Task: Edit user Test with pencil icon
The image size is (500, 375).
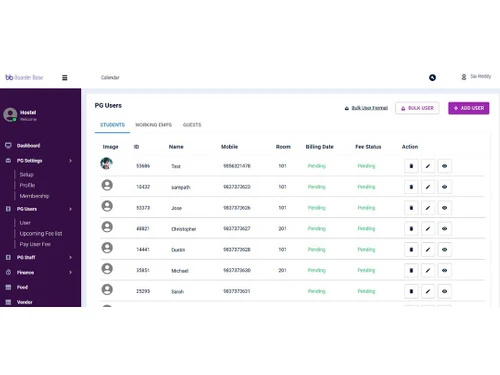Action: 428,166
